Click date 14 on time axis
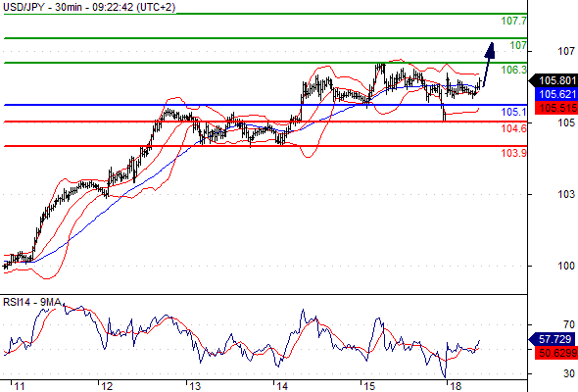 click(x=282, y=386)
